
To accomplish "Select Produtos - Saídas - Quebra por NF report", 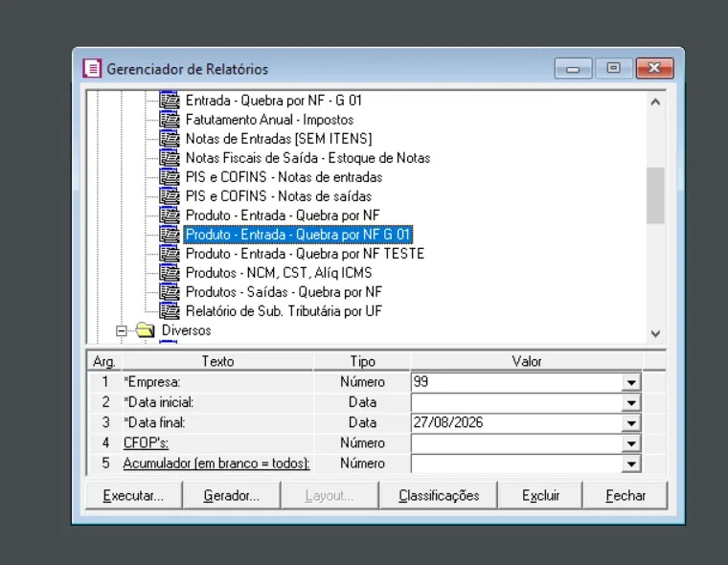I will (x=284, y=292).
